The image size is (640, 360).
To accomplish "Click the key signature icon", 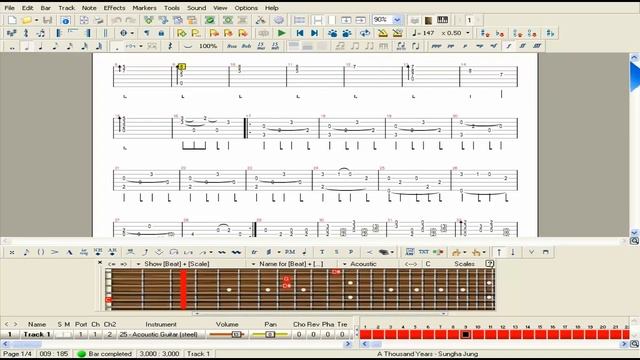I will click(x=11, y=33).
